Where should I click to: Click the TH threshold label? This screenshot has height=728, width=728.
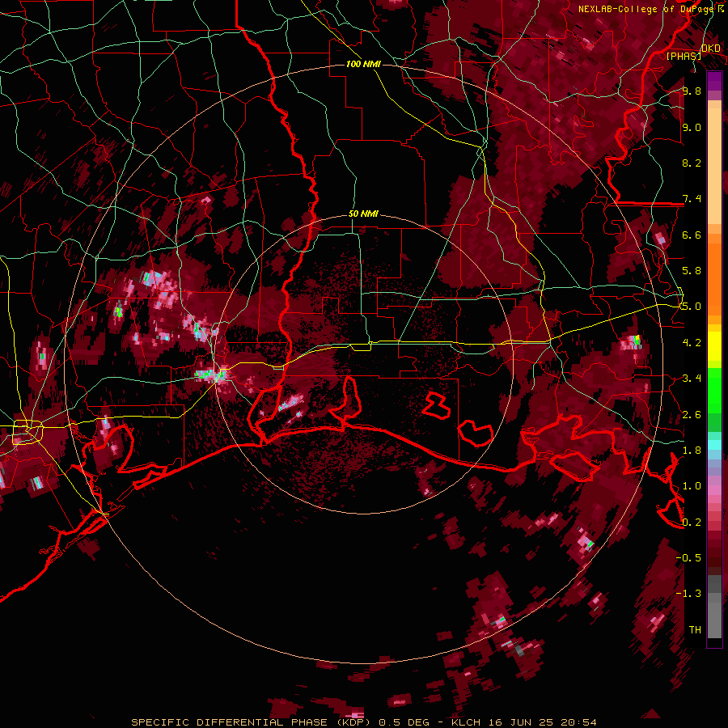tap(695, 629)
